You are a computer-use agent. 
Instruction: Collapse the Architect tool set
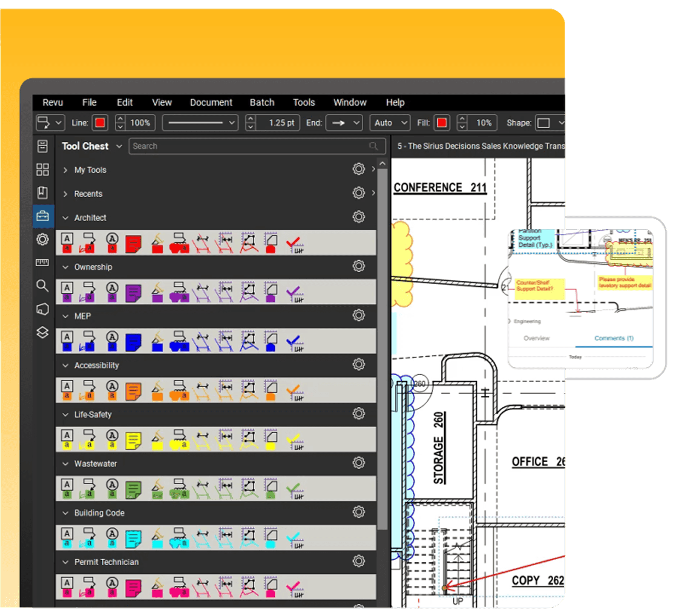pyautogui.click(x=66, y=218)
